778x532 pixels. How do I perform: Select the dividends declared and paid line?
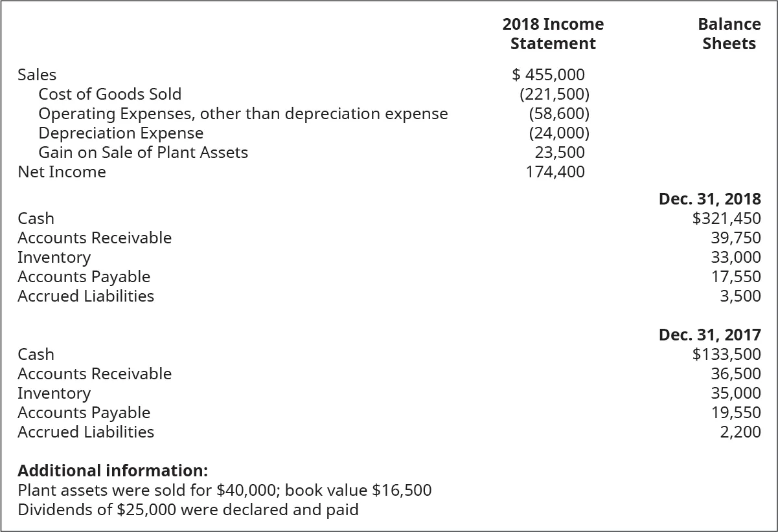[x=188, y=510]
